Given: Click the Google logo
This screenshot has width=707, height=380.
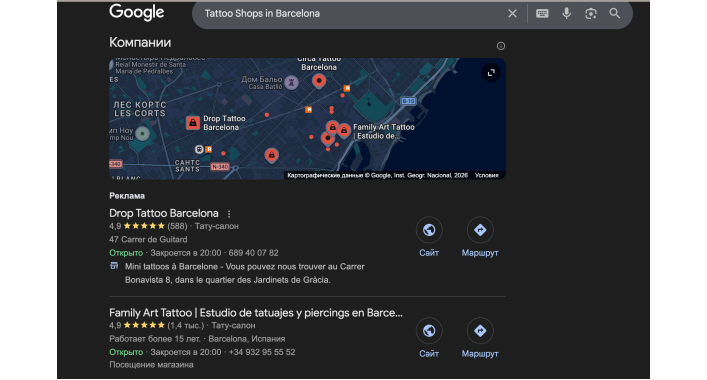Looking at the screenshot, I should (137, 13).
